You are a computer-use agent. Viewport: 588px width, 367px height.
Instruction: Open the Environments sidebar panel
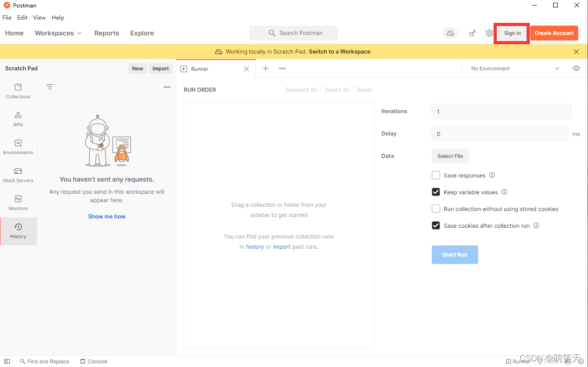click(18, 147)
